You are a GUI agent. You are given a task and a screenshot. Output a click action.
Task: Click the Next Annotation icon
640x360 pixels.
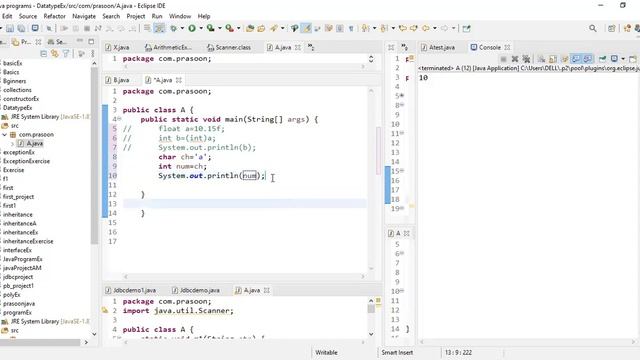point(365,28)
